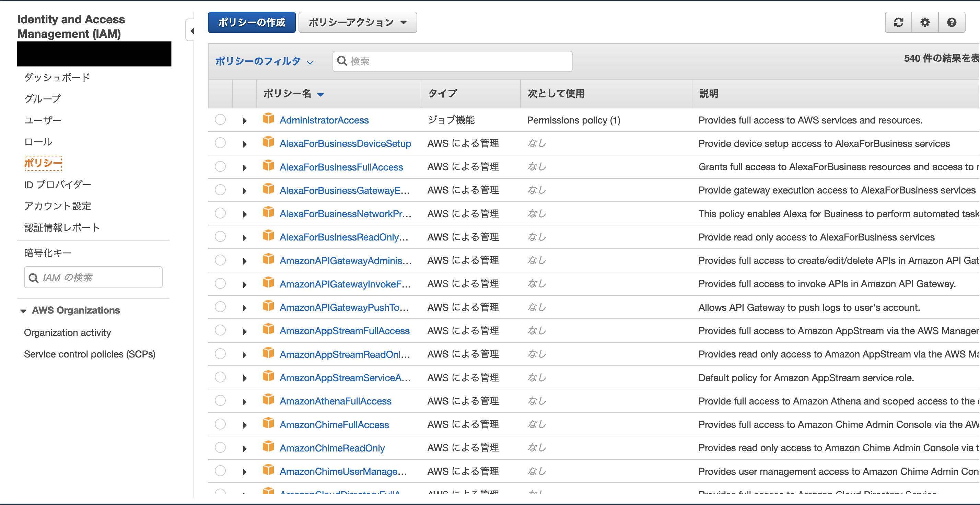
Task: Click the policy icon beside AmazonChimeReadOnly
Action: point(268,446)
